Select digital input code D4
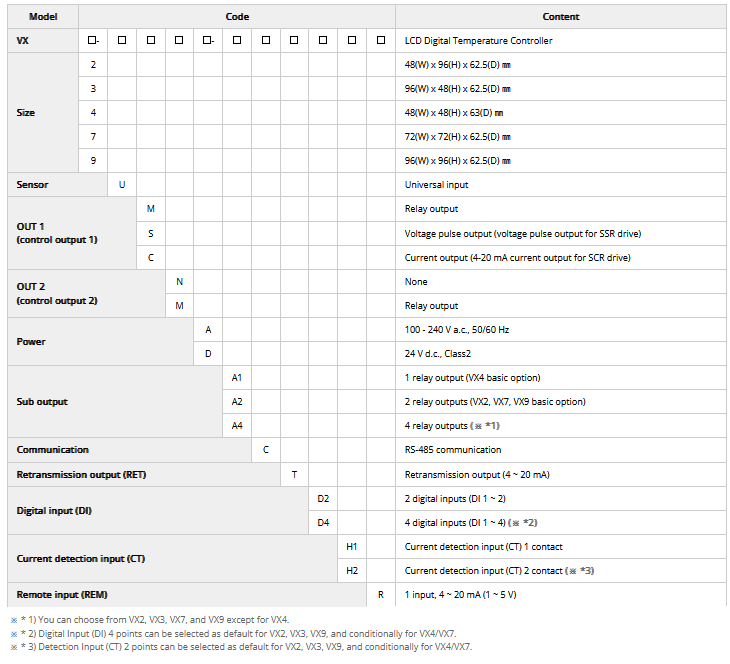This screenshot has height=664, width=730. [323, 522]
